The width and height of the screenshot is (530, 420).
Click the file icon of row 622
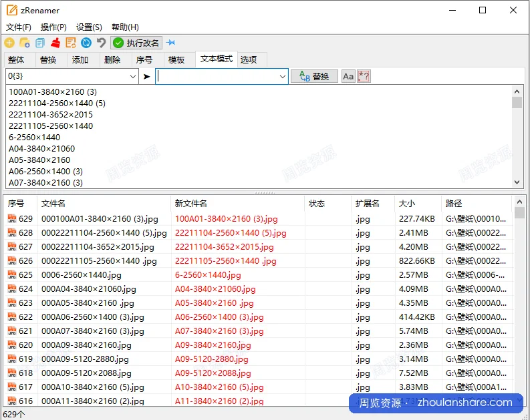pyautogui.click(x=12, y=317)
